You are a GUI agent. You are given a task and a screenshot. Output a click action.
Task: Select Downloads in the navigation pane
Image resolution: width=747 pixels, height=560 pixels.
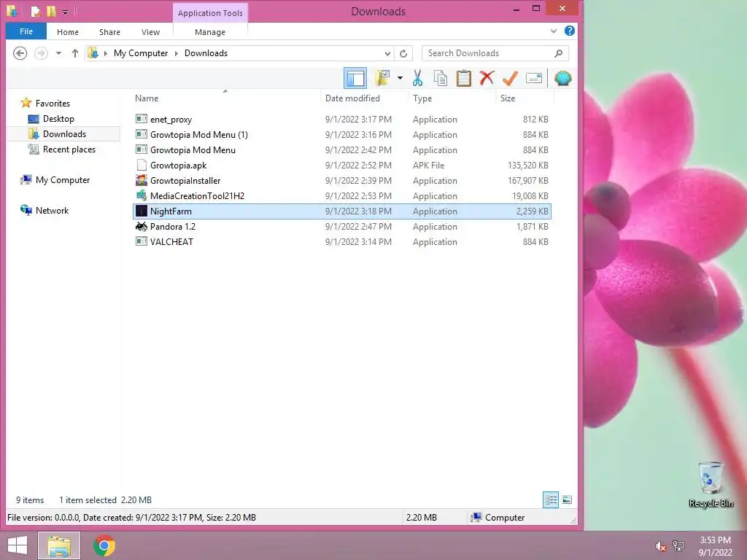pos(64,134)
